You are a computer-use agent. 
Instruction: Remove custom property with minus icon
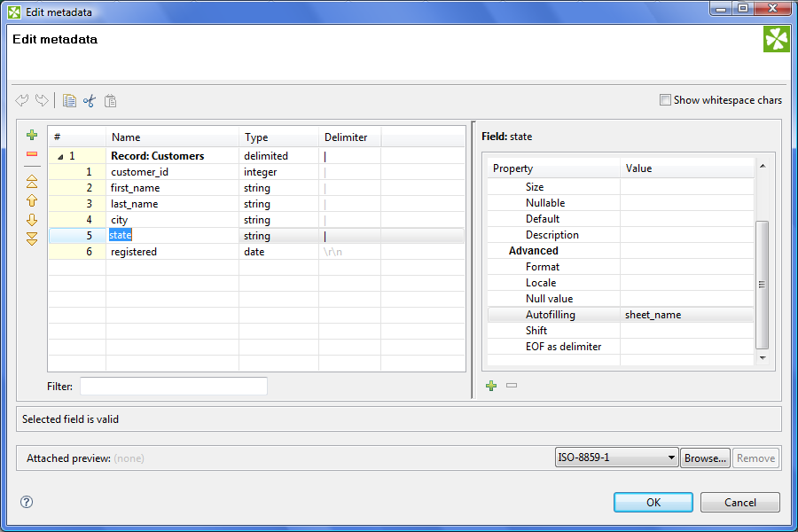pos(512,386)
